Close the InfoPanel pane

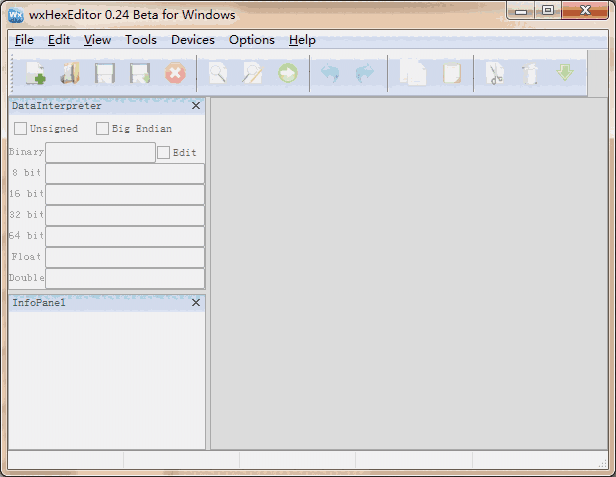click(x=196, y=303)
